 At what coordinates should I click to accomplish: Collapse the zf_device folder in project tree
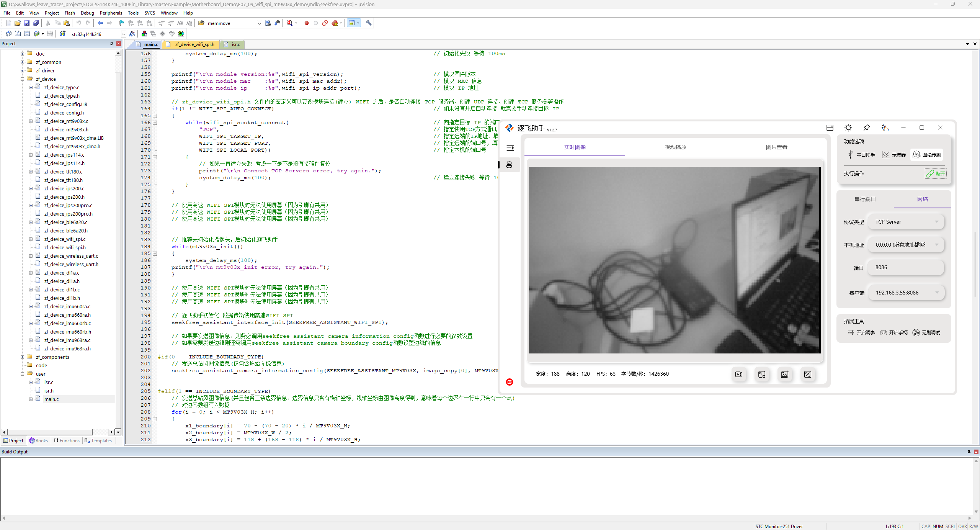(x=23, y=79)
